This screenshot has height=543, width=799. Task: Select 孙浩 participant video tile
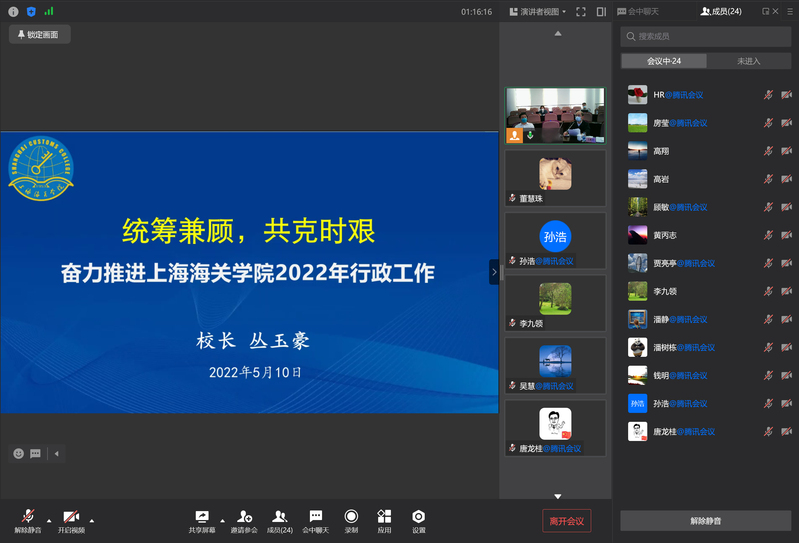pyautogui.click(x=555, y=241)
